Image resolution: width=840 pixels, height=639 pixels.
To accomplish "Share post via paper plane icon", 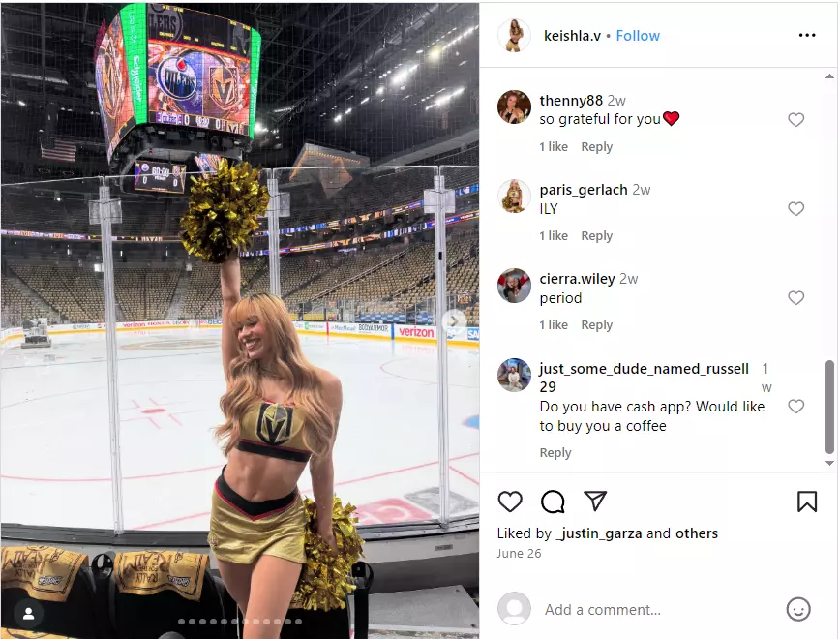I will click(x=595, y=502).
